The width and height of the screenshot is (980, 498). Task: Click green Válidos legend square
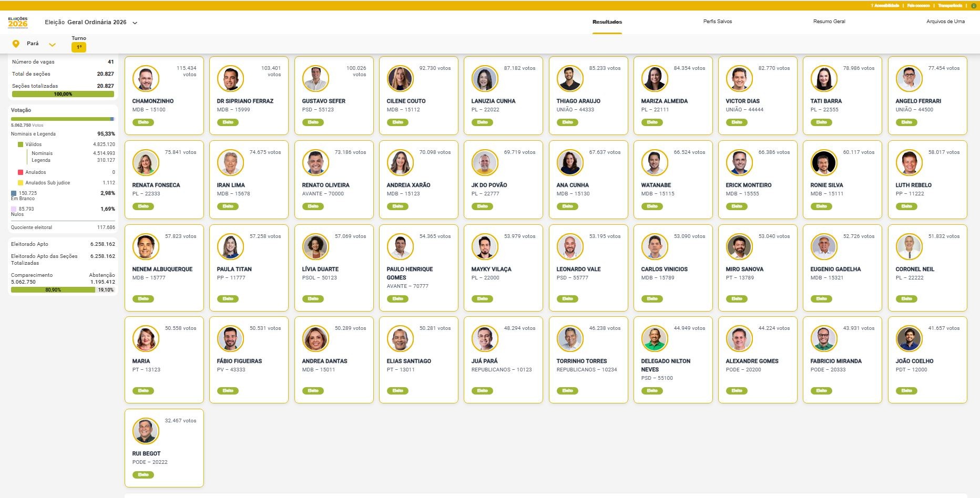click(x=21, y=144)
